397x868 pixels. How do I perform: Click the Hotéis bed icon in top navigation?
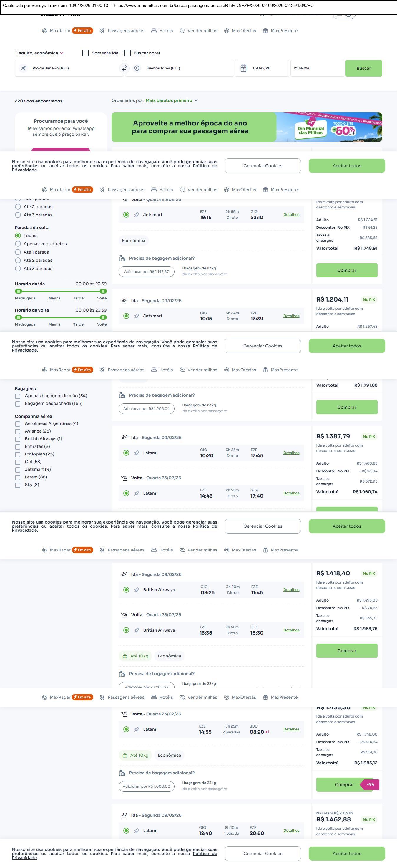pyautogui.click(x=154, y=31)
